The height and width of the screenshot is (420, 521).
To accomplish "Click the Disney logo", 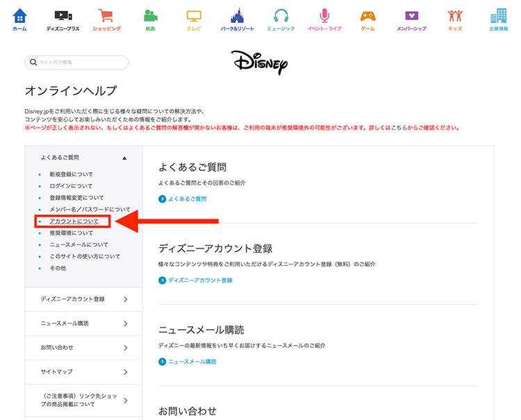I will coord(260,62).
